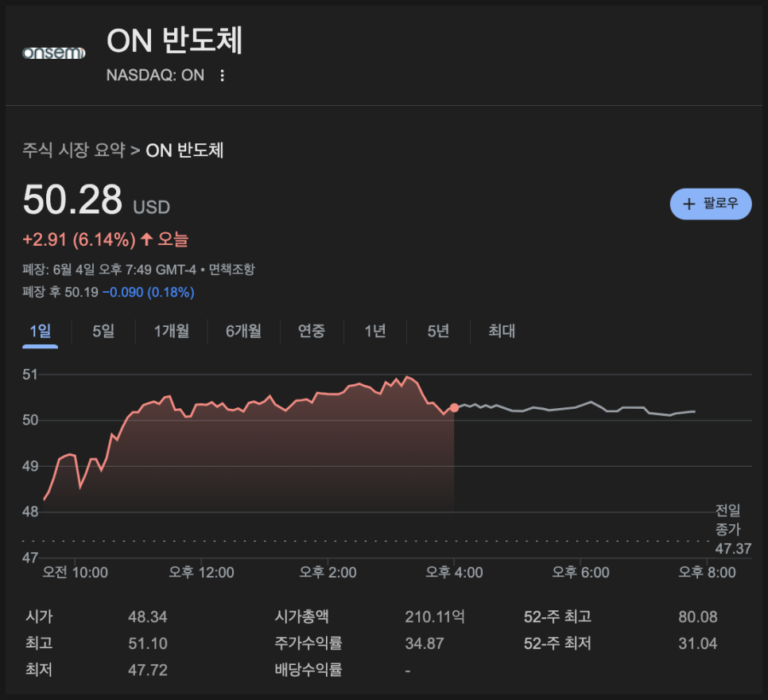Select the 연중 year-to-date tab
Viewport: 768px width, 700px height.
point(312,331)
